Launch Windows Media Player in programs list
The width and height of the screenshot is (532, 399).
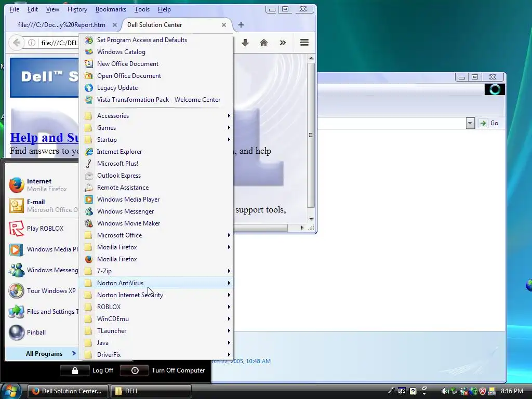(x=156, y=199)
